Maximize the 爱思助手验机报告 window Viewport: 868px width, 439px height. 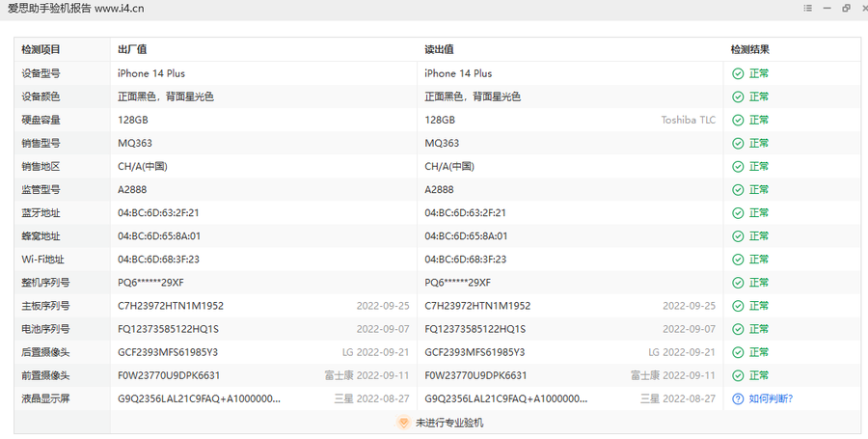coord(846,9)
